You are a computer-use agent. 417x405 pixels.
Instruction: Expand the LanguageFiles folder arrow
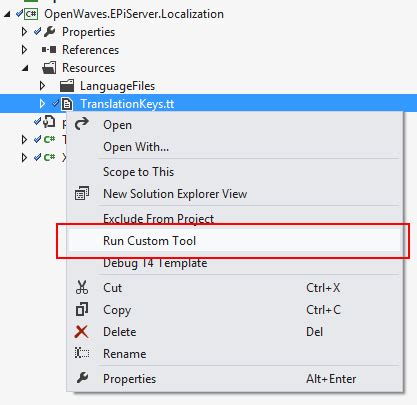tap(42, 86)
